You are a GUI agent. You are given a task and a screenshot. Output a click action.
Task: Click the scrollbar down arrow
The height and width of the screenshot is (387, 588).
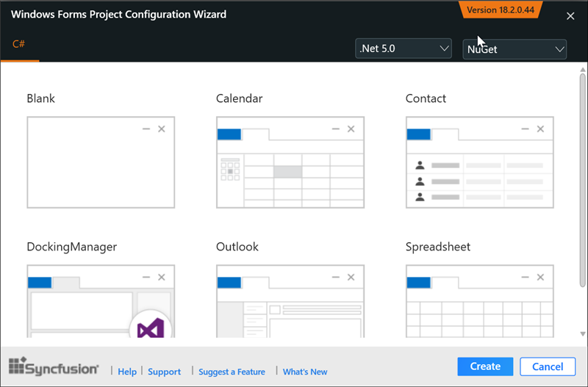coord(583,334)
